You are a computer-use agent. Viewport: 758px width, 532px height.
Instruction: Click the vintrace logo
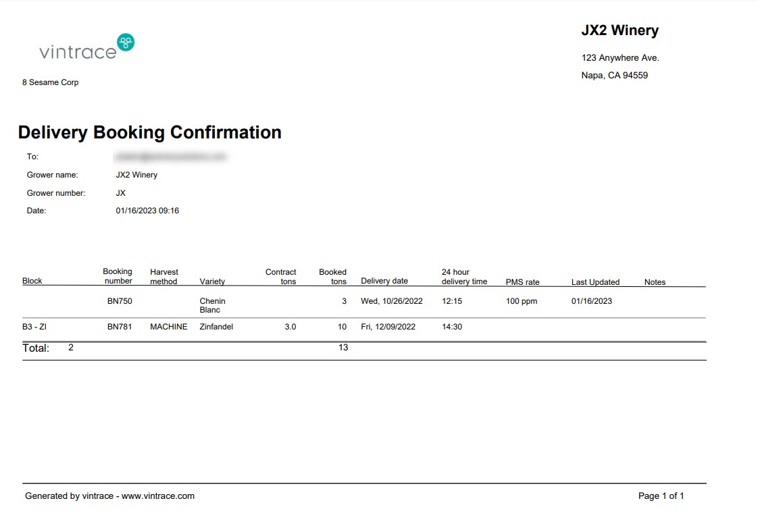point(84,47)
